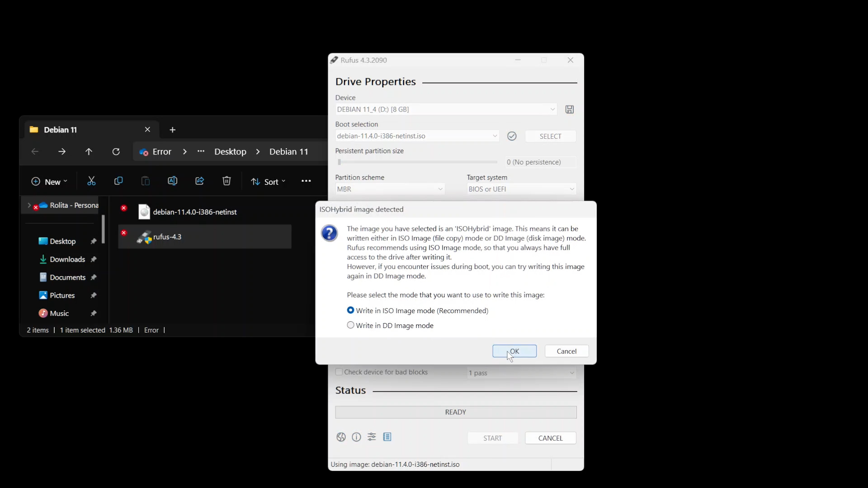The image size is (868, 488).
Task: Click the checksum verify icon beside boot selection
Action: [512, 136]
